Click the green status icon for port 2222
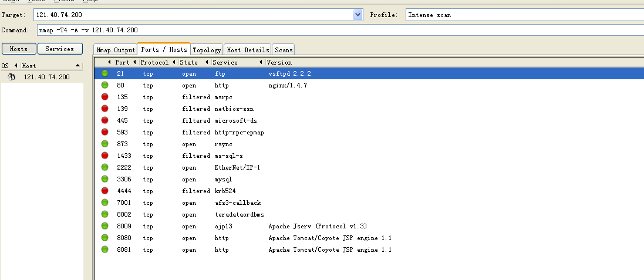This screenshot has width=644, height=280. [104, 167]
